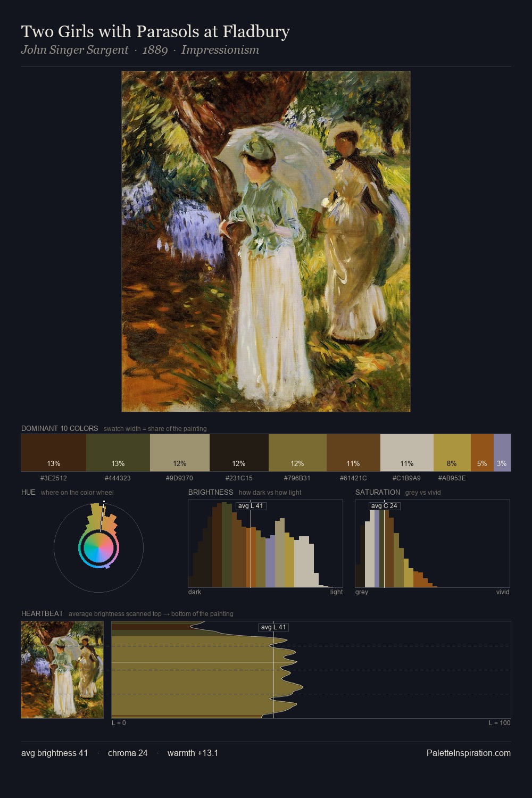Click the title Two Girls with Parasols at Fladbury
This screenshot has width=532, height=798.
[x=155, y=32]
